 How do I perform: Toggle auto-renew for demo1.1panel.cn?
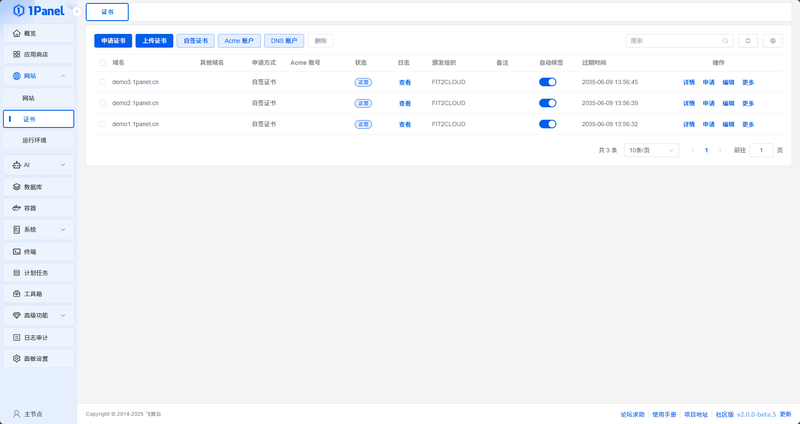(x=547, y=124)
